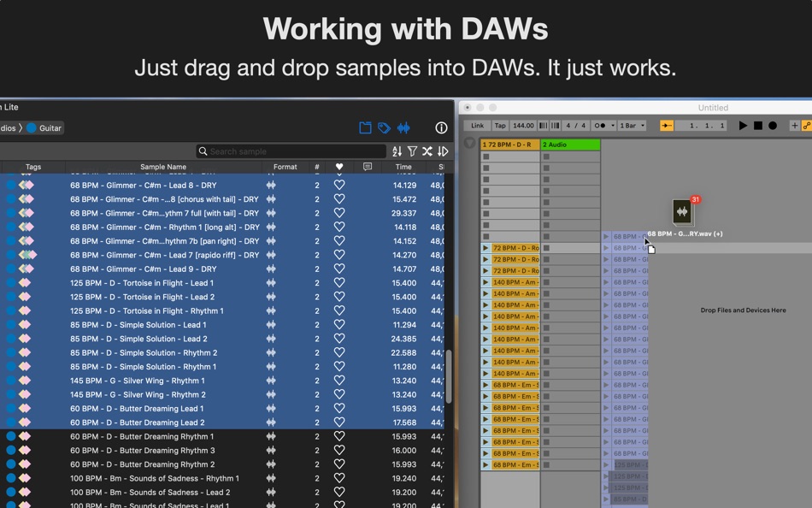Favorite '125 BPM - D - Tortoise in Flight - Lead 1'
The width and height of the screenshot is (812, 508).
(x=339, y=282)
